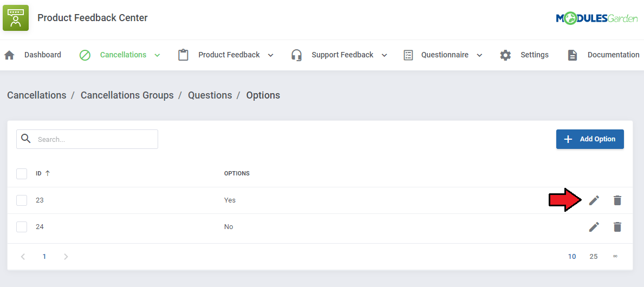Click Cancellations Groups breadcrumb link
The height and width of the screenshot is (287, 644).
127,95
